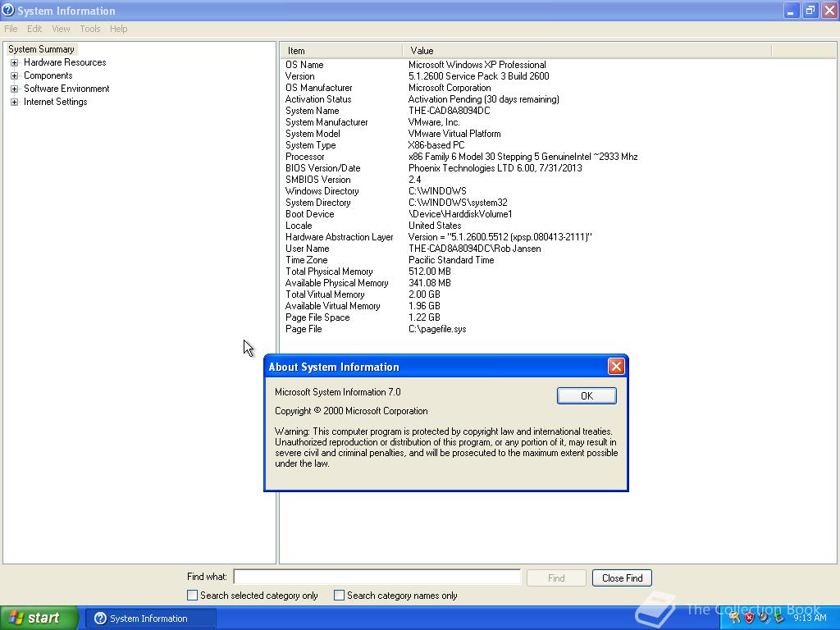This screenshot has width=840, height=630.
Task: Open the Tools menu
Action: [90, 29]
